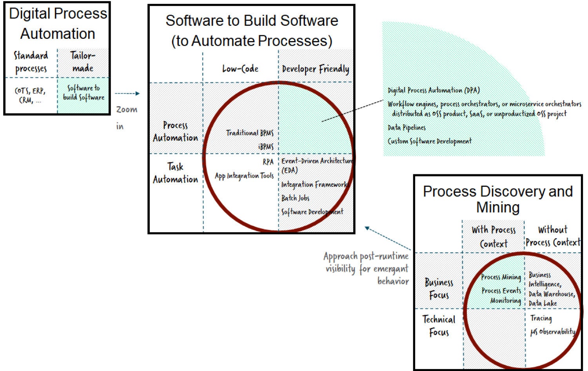Click the 'Data Pipelines' entry
The image size is (588, 371).
(407, 128)
